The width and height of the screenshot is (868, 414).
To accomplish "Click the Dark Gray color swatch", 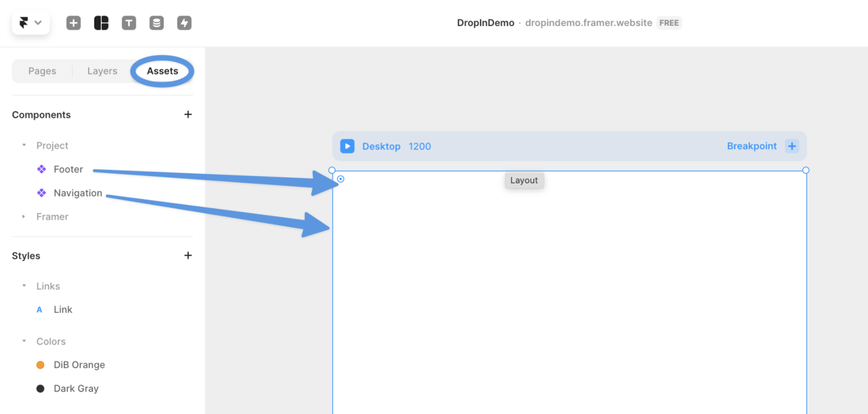I will [40, 389].
